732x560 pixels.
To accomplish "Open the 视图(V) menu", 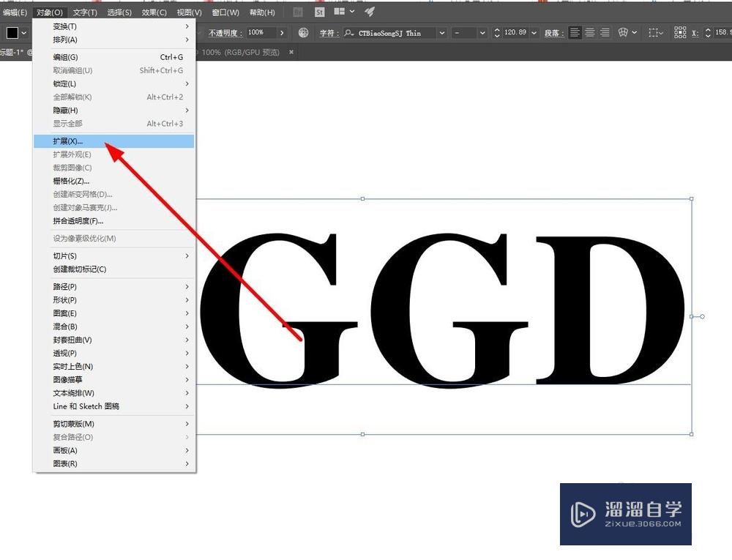I will point(189,12).
